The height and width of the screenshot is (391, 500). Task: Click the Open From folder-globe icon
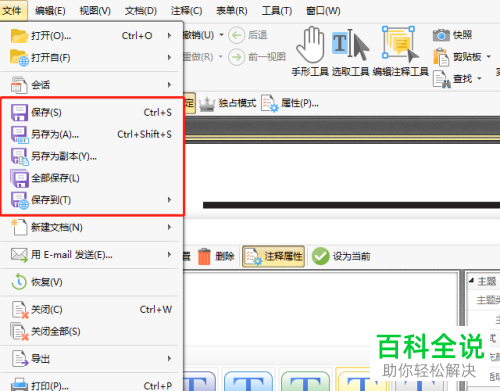[19, 57]
